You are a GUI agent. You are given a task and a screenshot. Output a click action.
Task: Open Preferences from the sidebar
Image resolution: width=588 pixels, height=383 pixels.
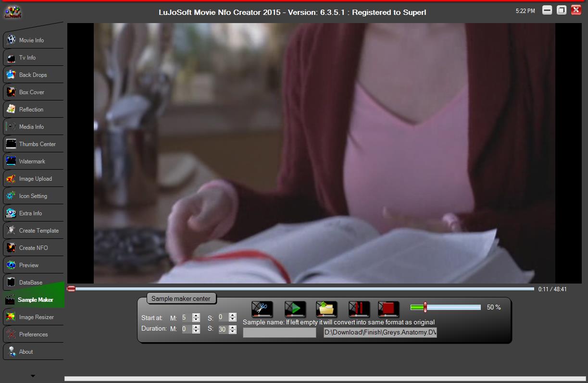[x=33, y=334]
